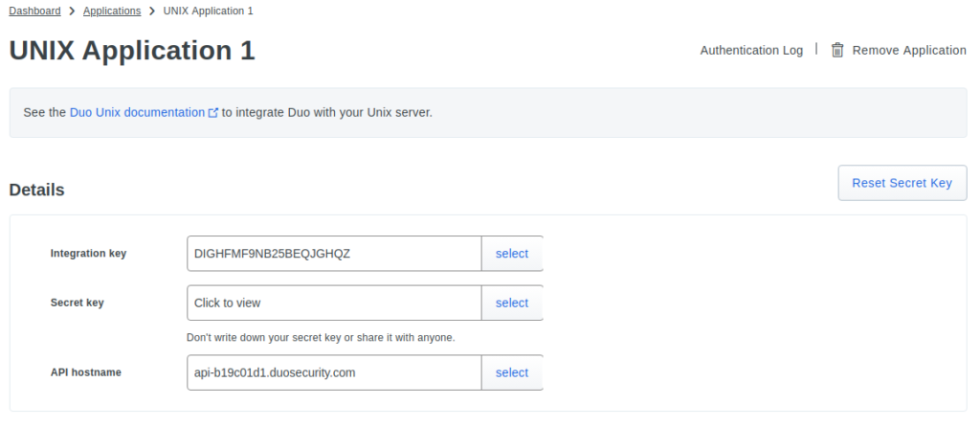Click the Details section heading
Screen dimensions: 980x427
(x=37, y=191)
